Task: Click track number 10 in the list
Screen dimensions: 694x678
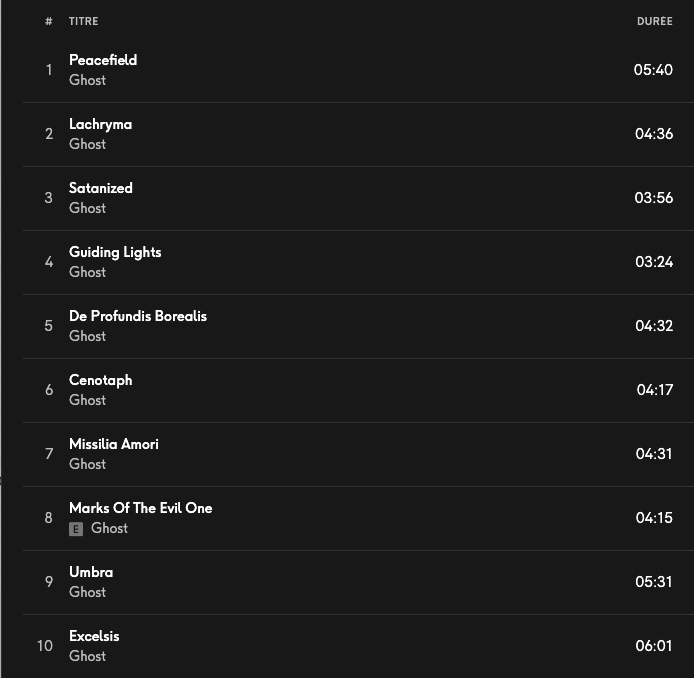Action: (x=45, y=646)
